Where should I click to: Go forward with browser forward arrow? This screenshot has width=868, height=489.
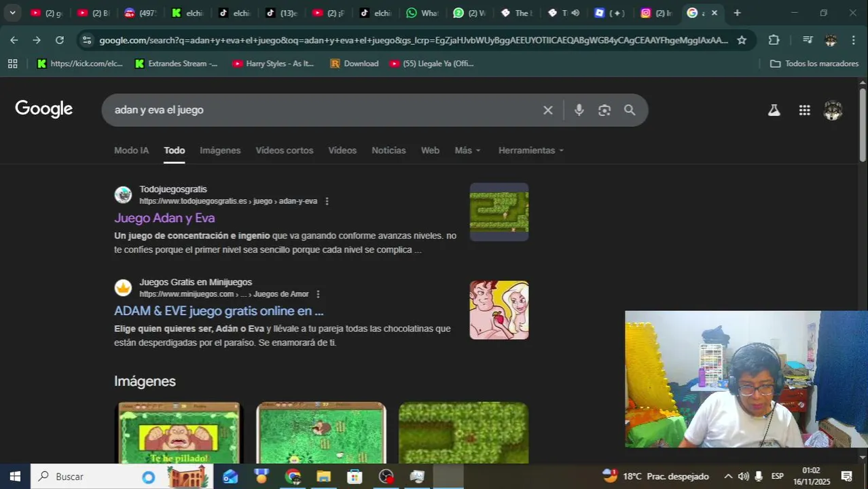click(37, 40)
